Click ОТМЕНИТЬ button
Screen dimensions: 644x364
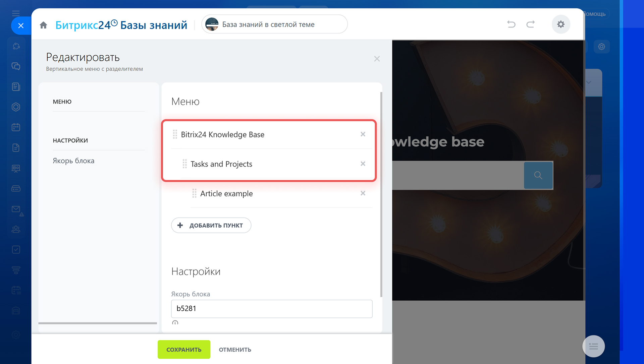click(235, 350)
